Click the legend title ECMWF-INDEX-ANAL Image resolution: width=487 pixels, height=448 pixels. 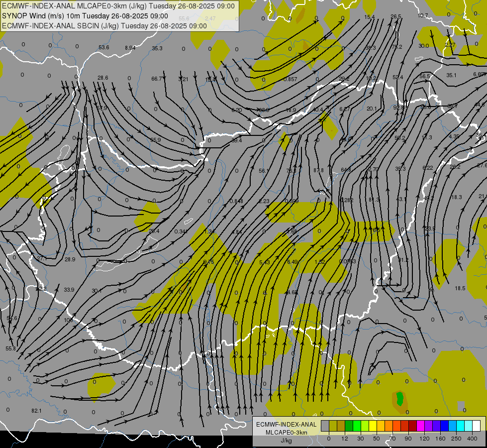click(x=287, y=425)
